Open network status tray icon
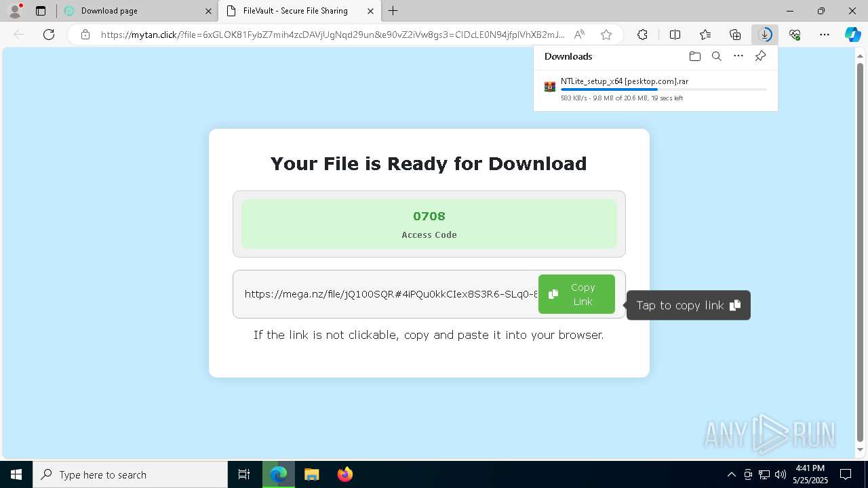This screenshot has height=488, width=868. (x=764, y=474)
